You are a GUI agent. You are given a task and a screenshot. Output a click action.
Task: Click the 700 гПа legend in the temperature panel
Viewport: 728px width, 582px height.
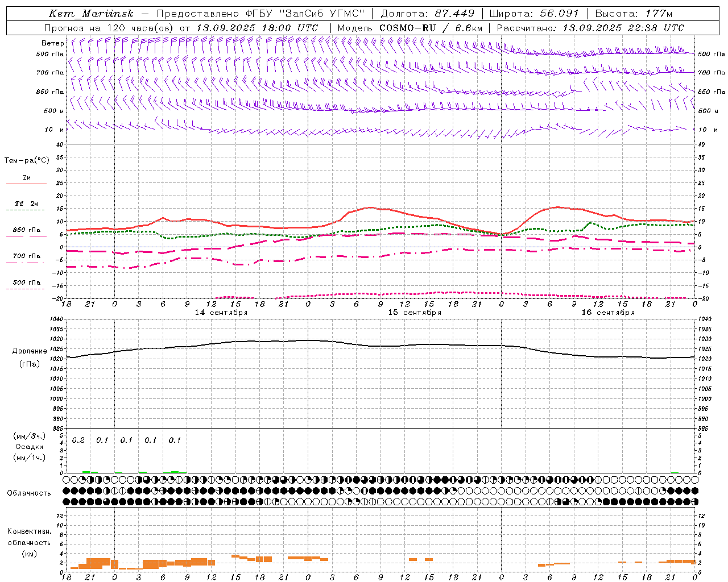27,256
